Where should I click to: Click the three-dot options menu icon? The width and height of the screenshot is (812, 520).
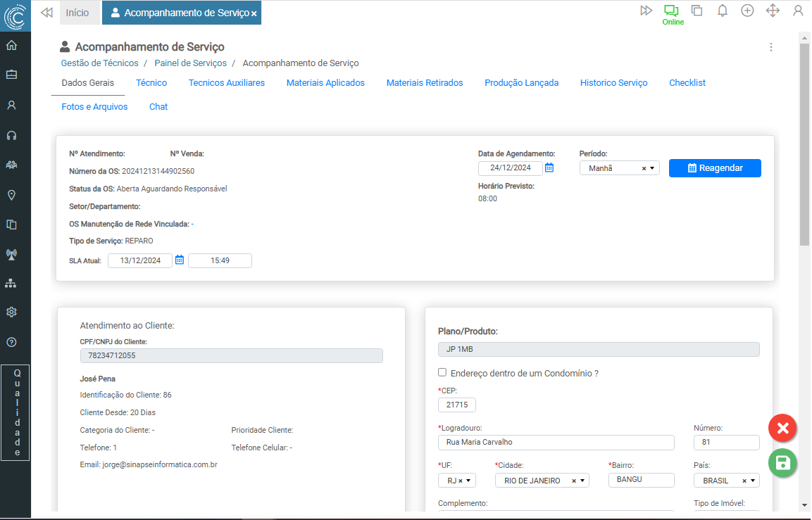pos(771,47)
